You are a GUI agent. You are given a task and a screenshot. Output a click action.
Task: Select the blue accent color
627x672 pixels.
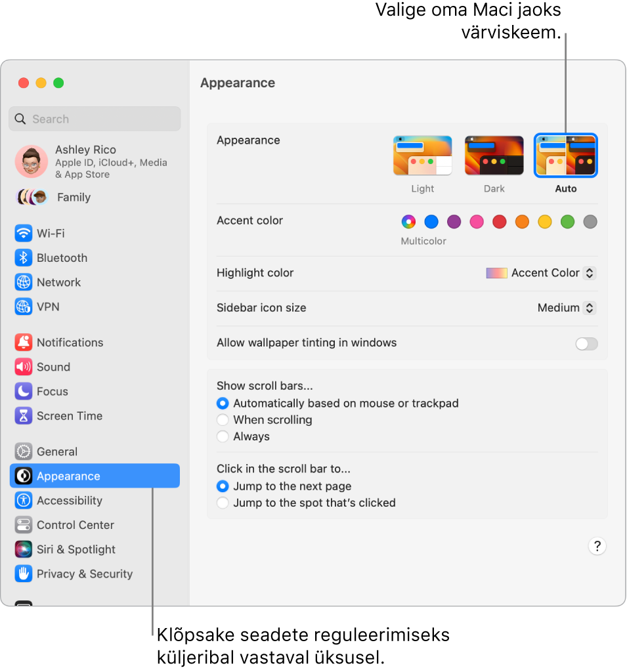(x=431, y=222)
